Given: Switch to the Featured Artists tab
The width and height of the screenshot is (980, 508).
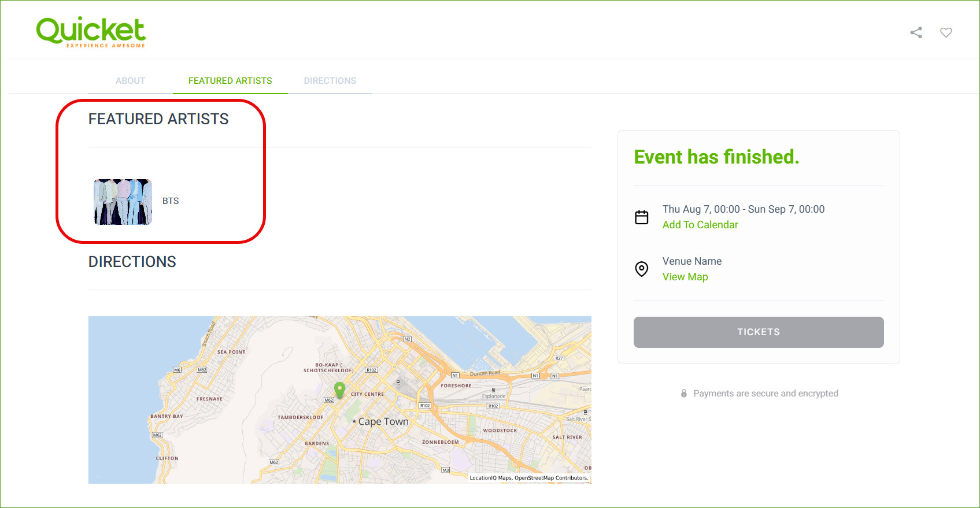Looking at the screenshot, I should point(230,81).
